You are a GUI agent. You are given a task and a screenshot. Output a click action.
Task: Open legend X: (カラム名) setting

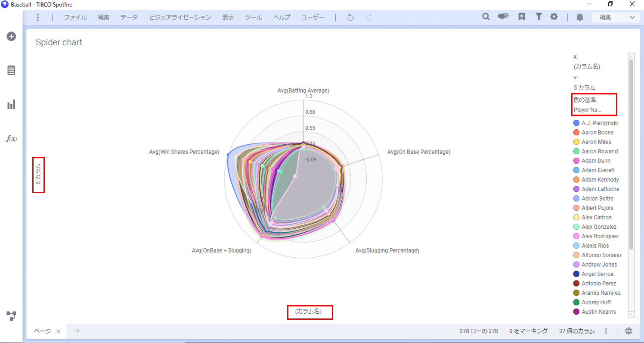(x=587, y=66)
